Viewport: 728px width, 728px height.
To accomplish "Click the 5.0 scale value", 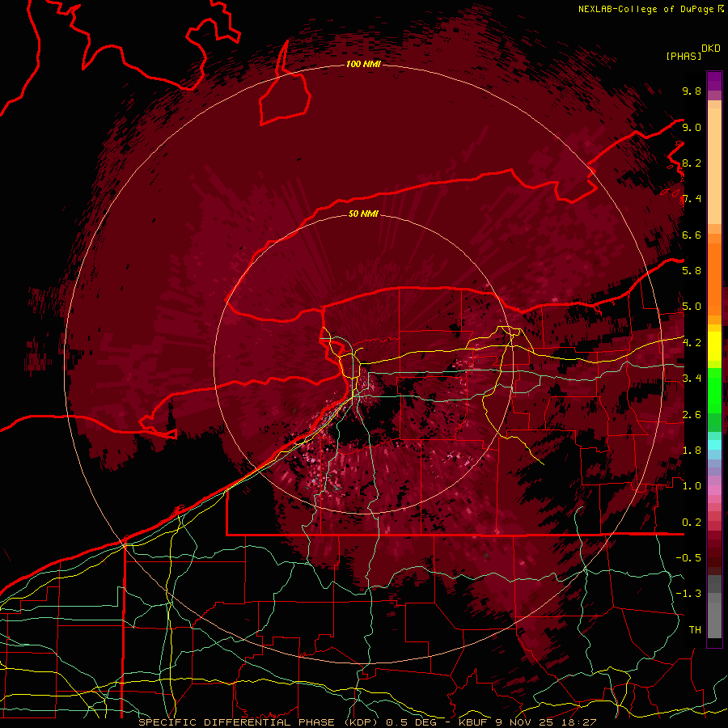I will (x=692, y=307).
